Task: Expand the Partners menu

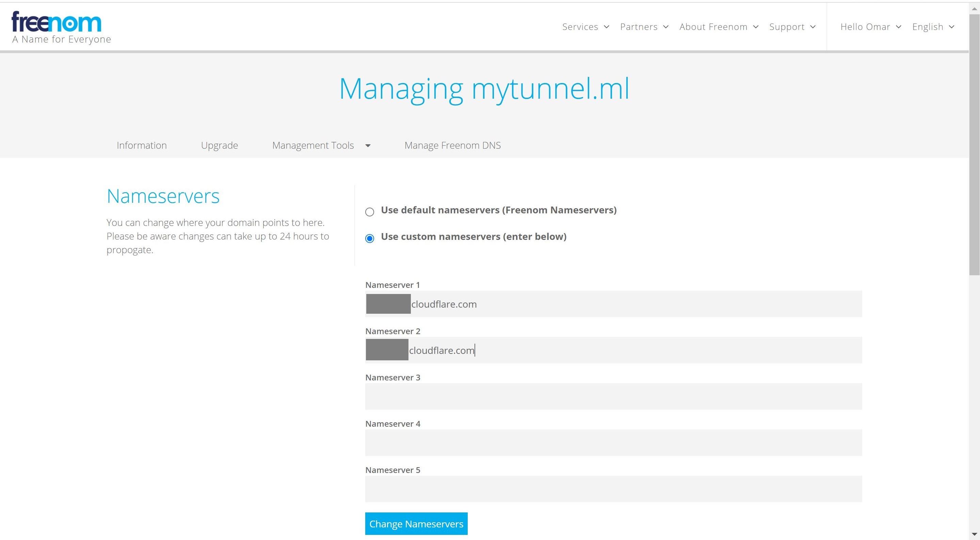Action: [644, 27]
